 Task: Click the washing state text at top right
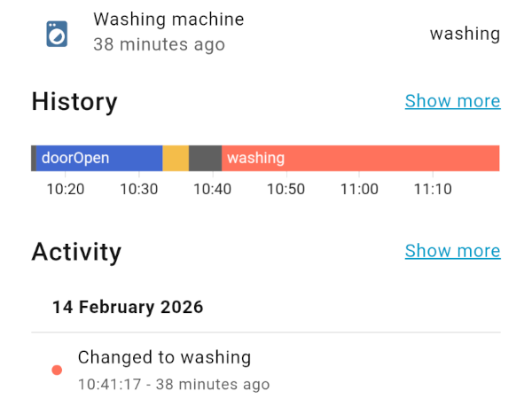pos(465,34)
